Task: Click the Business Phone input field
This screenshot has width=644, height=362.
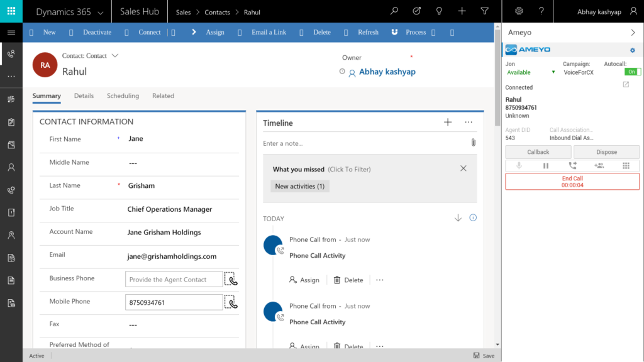Action: point(174,279)
